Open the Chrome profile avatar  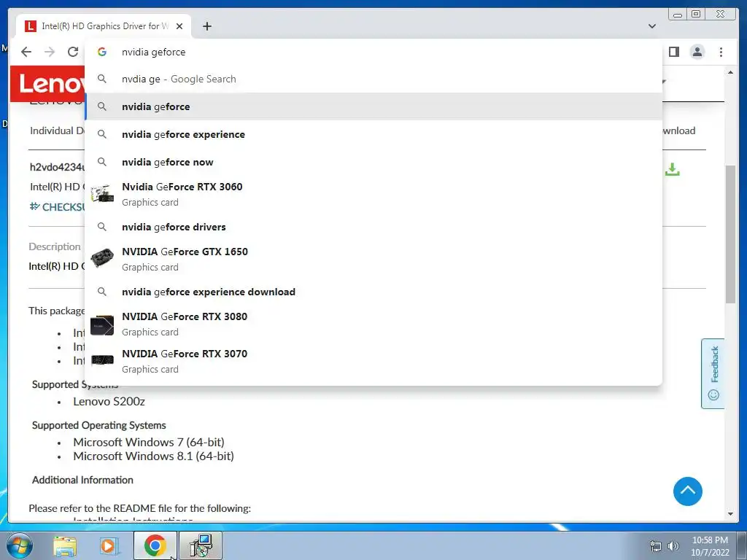pos(697,52)
